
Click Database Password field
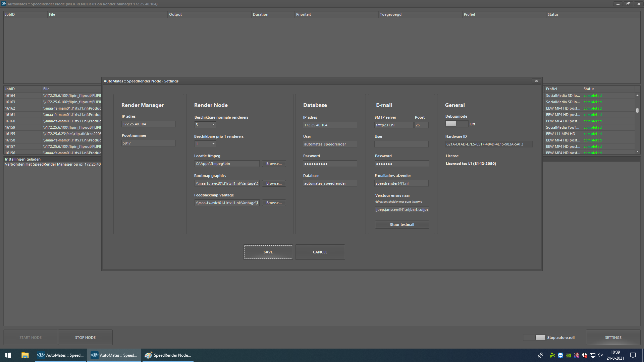pyautogui.click(x=330, y=164)
